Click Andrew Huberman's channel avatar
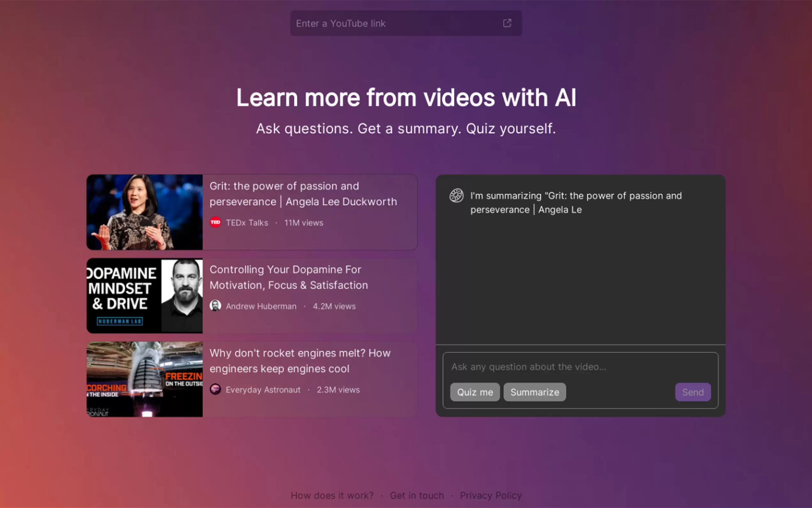This screenshot has height=508, width=812. [215, 306]
